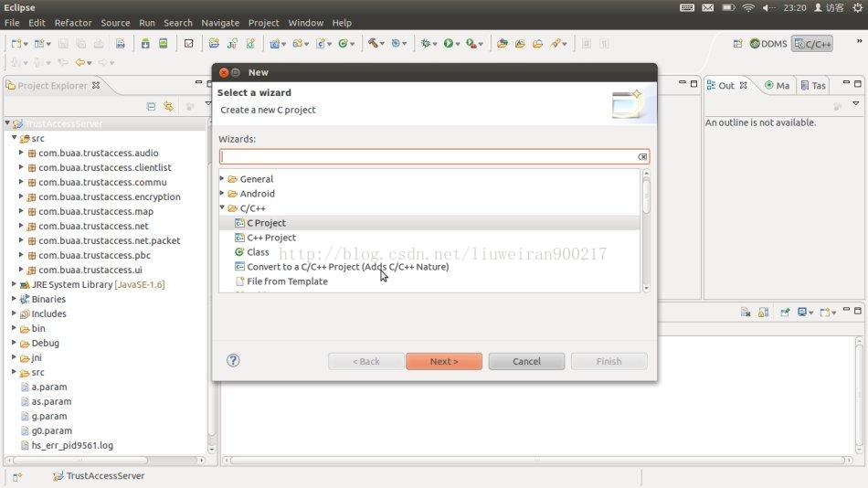The width and height of the screenshot is (868, 488).
Task: Open the Run button dropdown arrow
Action: click(x=457, y=44)
